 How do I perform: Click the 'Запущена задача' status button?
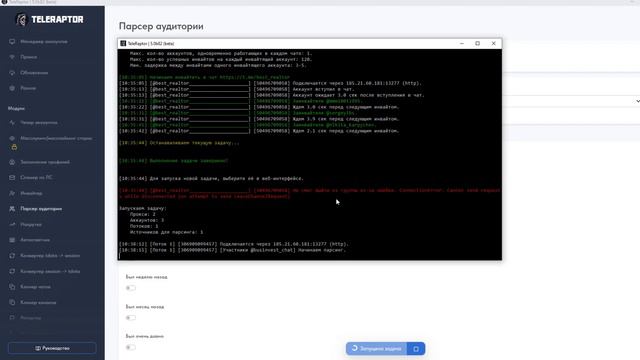(376, 349)
